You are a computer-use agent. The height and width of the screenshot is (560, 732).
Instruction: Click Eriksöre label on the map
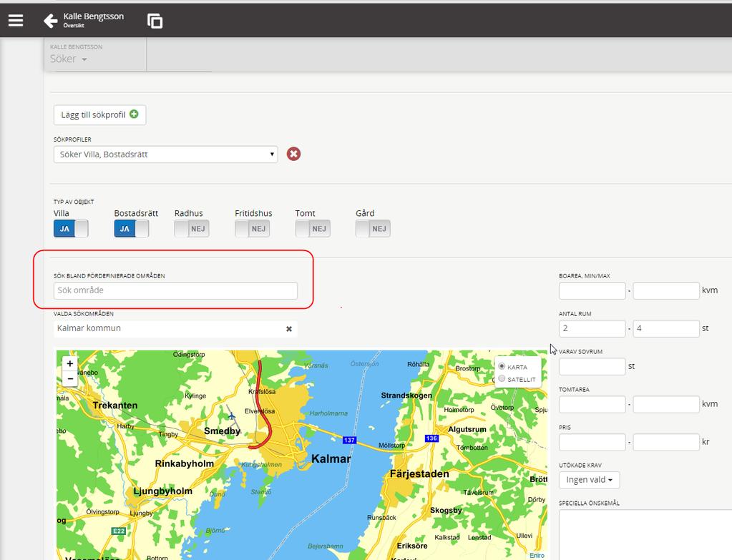coord(411,546)
